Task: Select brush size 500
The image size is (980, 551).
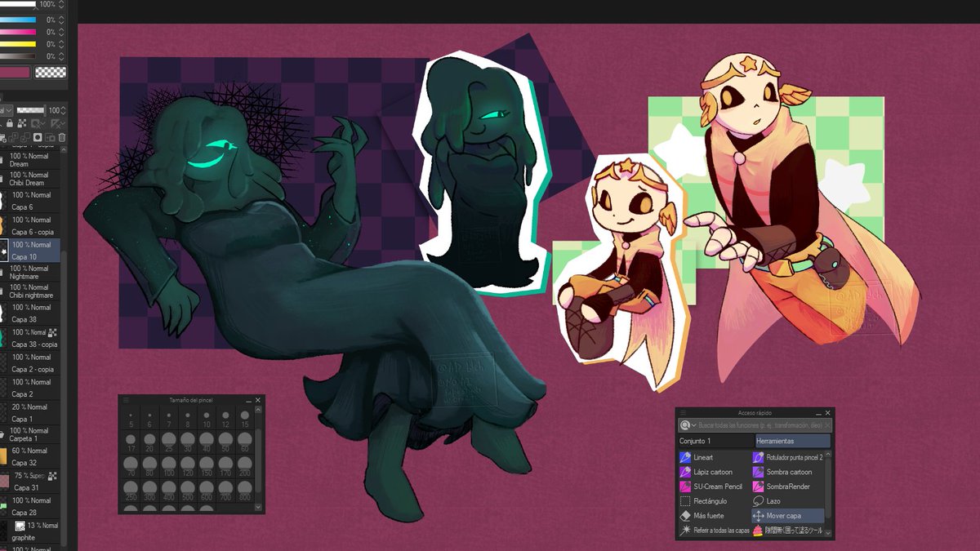Action: (x=188, y=489)
